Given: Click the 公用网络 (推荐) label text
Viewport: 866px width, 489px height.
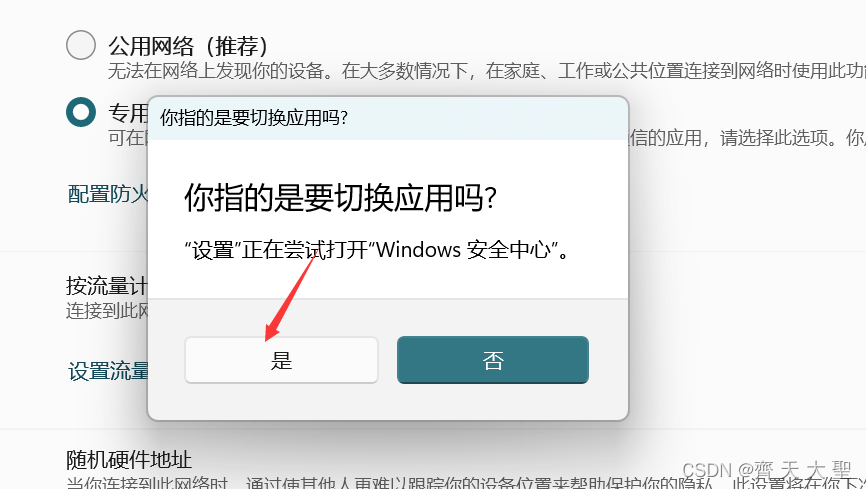Looking at the screenshot, I should coord(188,46).
